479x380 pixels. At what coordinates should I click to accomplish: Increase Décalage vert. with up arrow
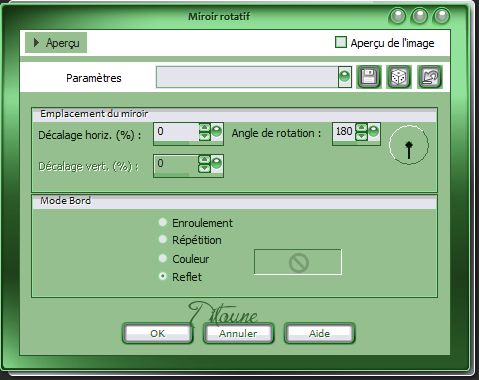point(204,159)
